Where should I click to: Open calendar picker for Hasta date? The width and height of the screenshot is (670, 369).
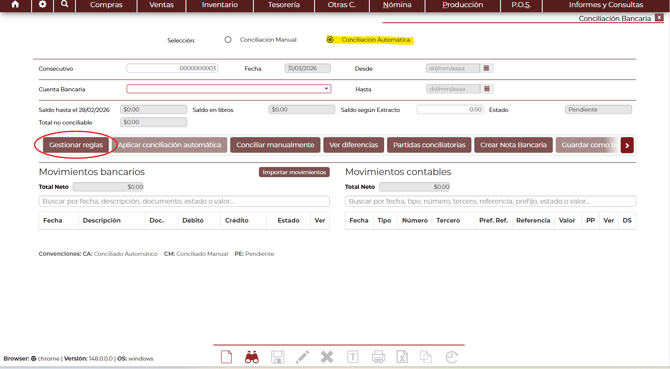click(487, 89)
